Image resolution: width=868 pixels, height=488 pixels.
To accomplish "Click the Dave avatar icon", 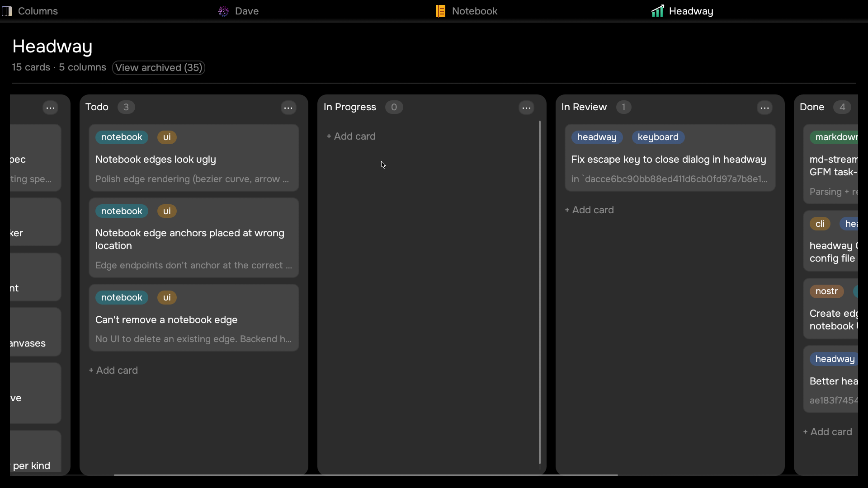I will point(224,11).
